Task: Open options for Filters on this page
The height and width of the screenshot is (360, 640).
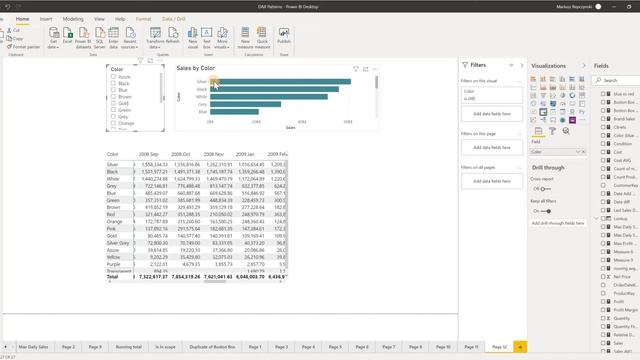Action: (x=519, y=134)
